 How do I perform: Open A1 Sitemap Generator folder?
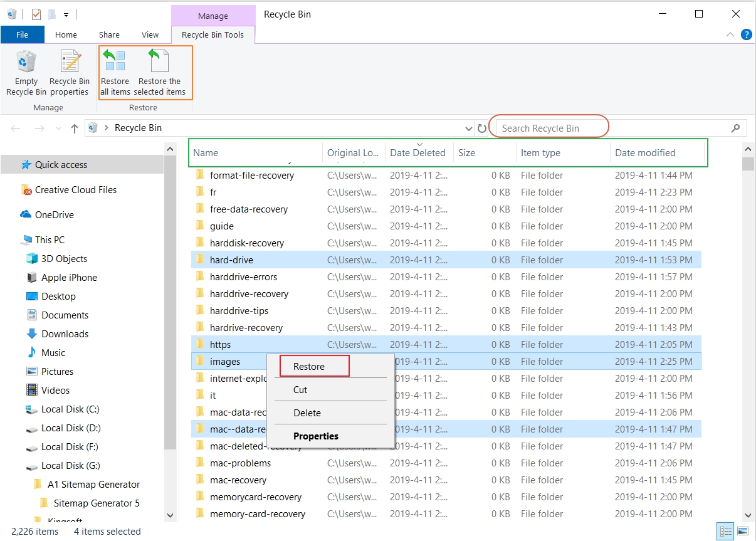pos(87,485)
